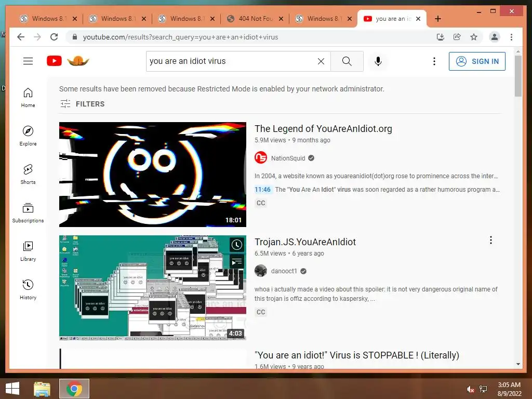Viewport: 532px width, 399px height.
Task: Click the network tray icon
Action: (483, 389)
